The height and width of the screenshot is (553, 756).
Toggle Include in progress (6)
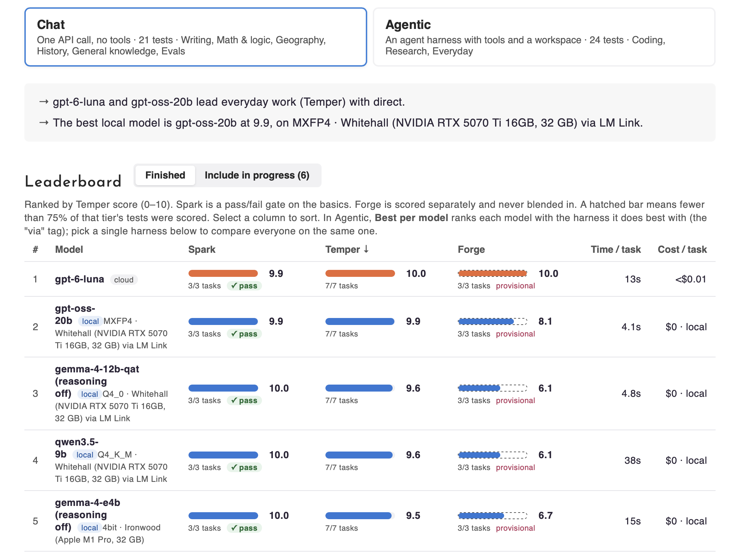point(257,175)
